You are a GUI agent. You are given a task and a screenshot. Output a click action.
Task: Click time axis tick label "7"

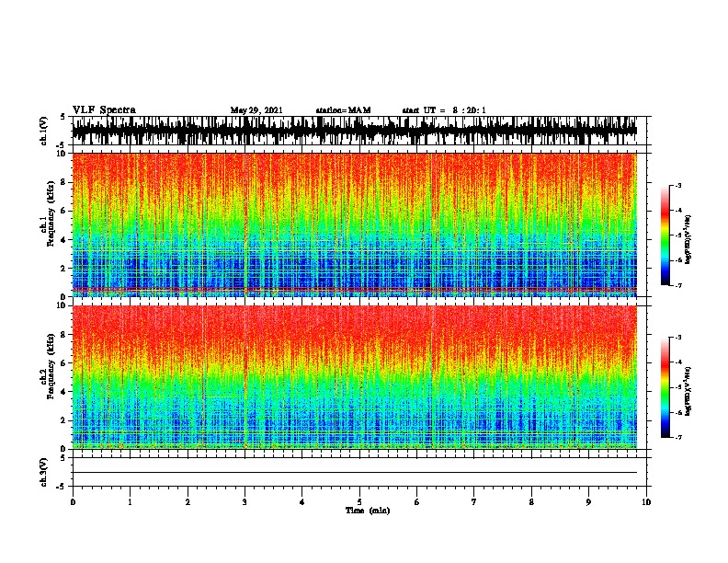474,501
